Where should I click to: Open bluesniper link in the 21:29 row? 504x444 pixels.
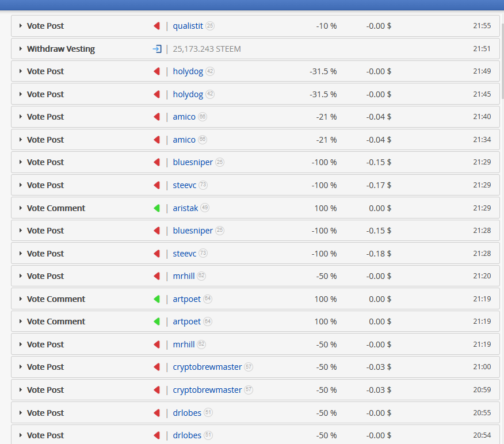(x=193, y=163)
